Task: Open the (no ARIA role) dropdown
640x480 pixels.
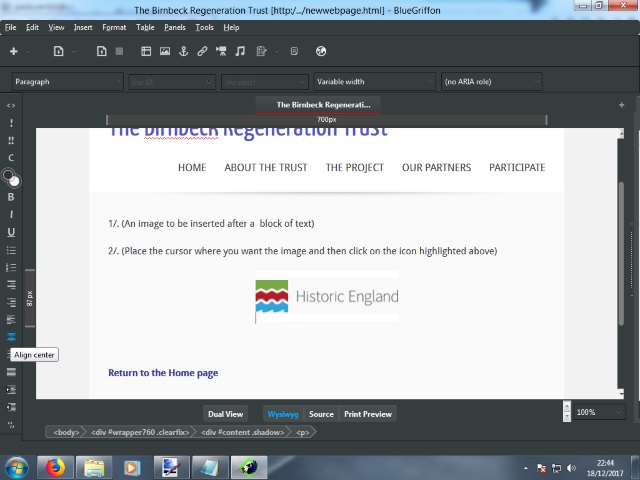Action: pyautogui.click(x=491, y=82)
